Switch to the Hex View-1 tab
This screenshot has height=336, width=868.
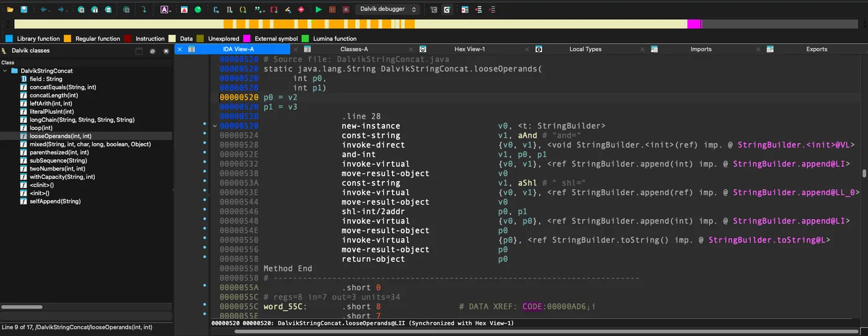[x=469, y=49]
